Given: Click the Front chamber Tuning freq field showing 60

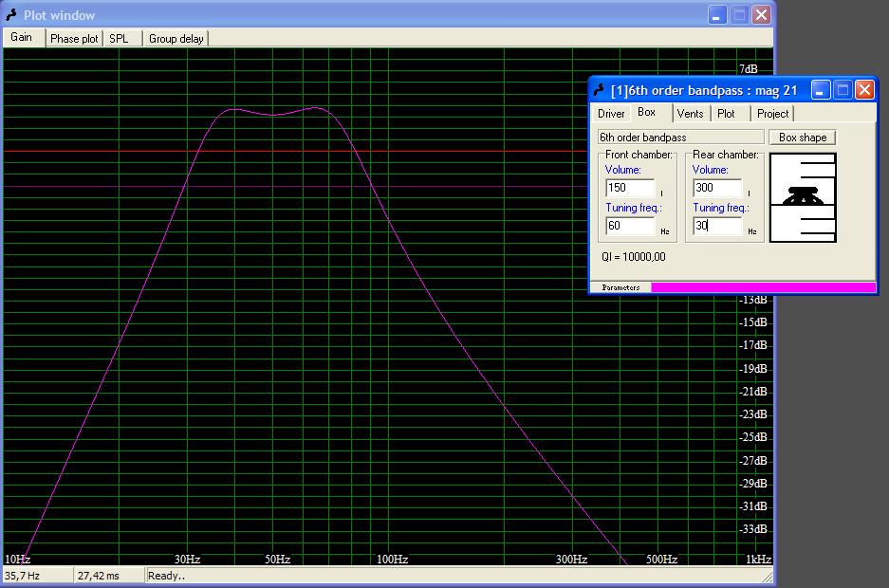Looking at the screenshot, I should [630, 226].
